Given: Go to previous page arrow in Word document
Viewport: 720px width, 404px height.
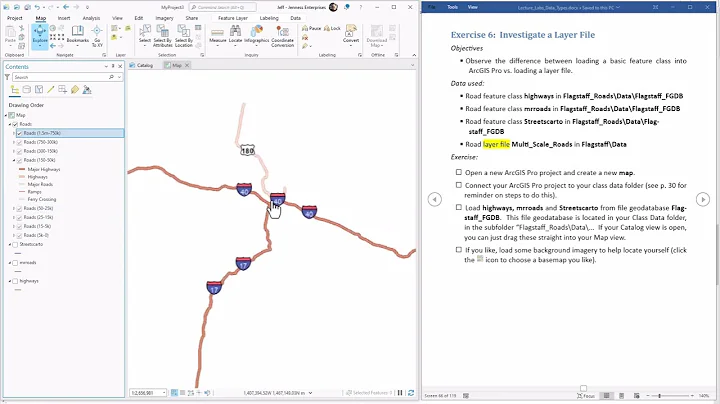Looking at the screenshot, I should (434, 199).
